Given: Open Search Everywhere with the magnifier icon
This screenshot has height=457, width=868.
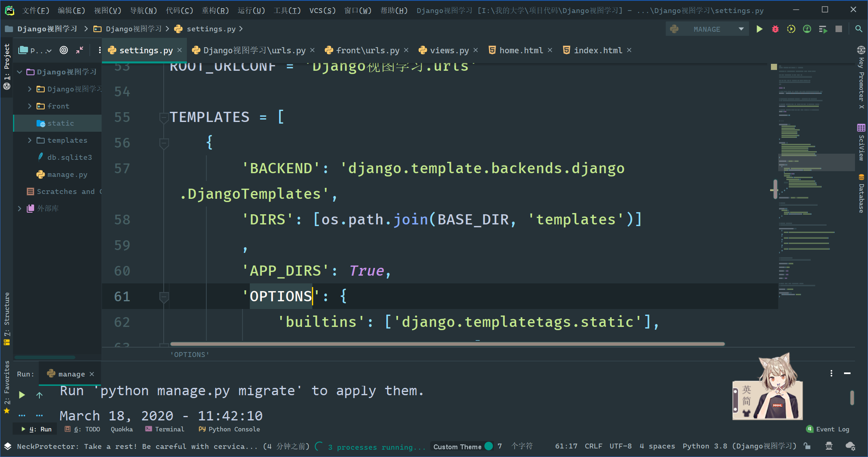Looking at the screenshot, I should tap(859, 29).
